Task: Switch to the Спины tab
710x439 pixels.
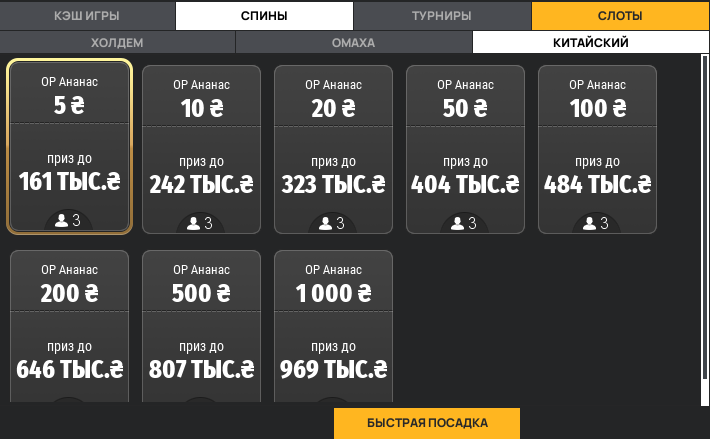Action: pos(264,16)
